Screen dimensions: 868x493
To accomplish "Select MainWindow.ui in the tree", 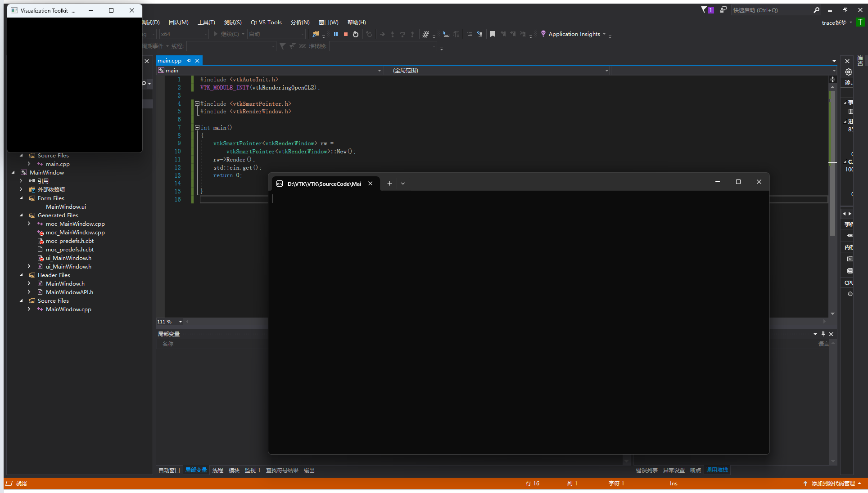I will [66, 206].
